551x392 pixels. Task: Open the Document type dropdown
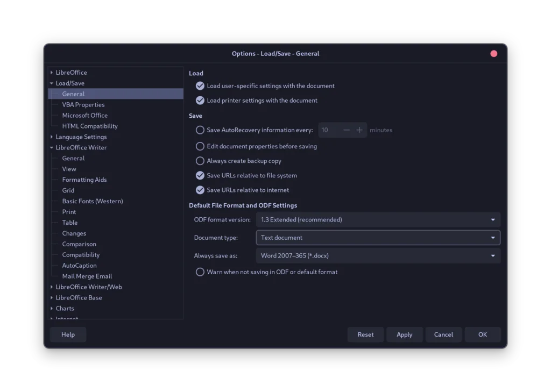pyautogui.click(x=378, y=238)
